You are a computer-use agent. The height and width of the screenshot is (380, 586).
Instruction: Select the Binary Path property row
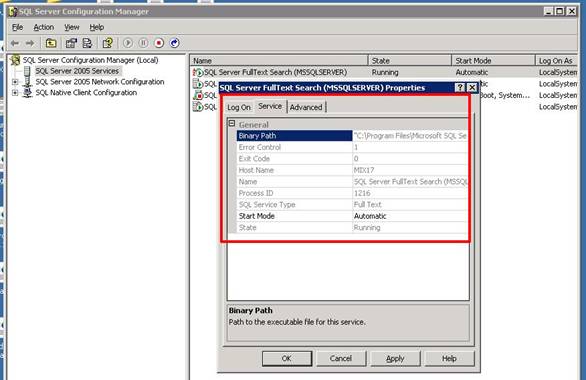352,136
